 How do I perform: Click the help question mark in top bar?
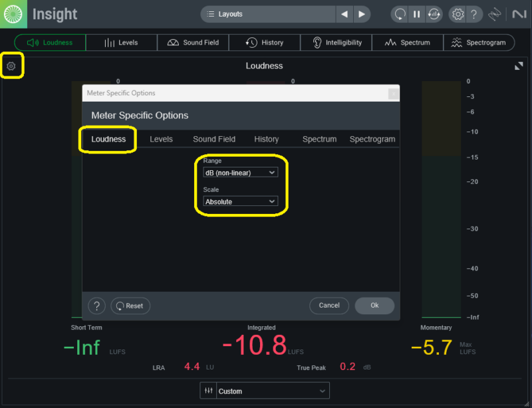point(473,14)
